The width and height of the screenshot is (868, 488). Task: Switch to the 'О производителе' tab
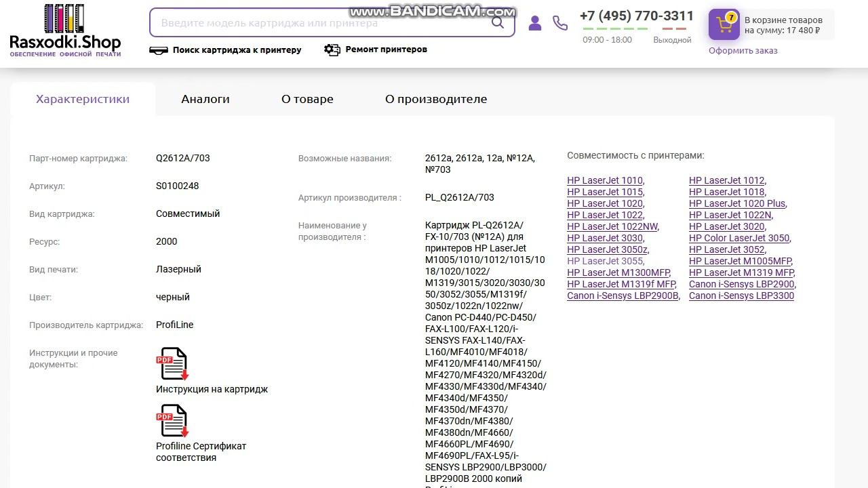click(x=436, y=99)
